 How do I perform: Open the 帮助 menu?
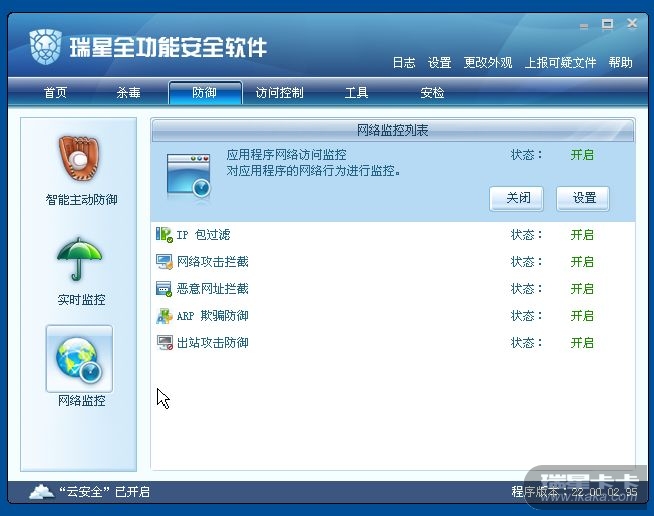coord(621,63)
